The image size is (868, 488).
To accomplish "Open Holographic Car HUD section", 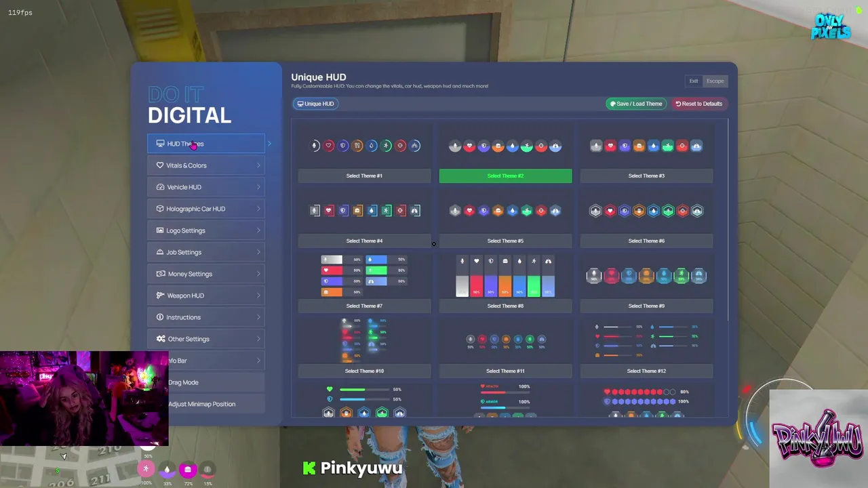I will 206,209.
